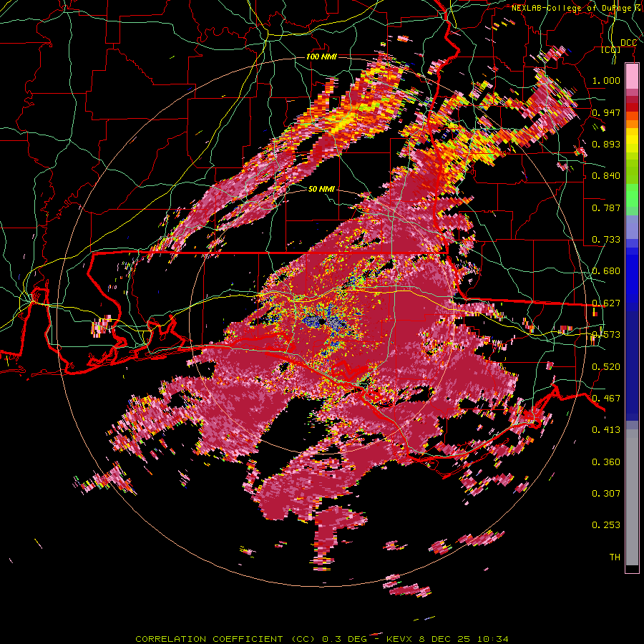Image resolution: width=644 pixels, height=644 pixels.
Task: Click the 0.840 color scale label
Action: coord(606,176)
